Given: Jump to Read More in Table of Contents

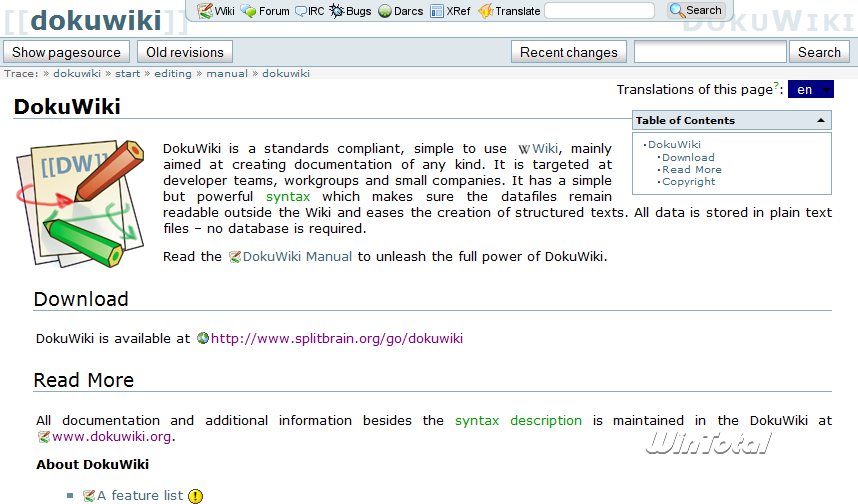Looking at the screenshot, I should tap(692, 170).
